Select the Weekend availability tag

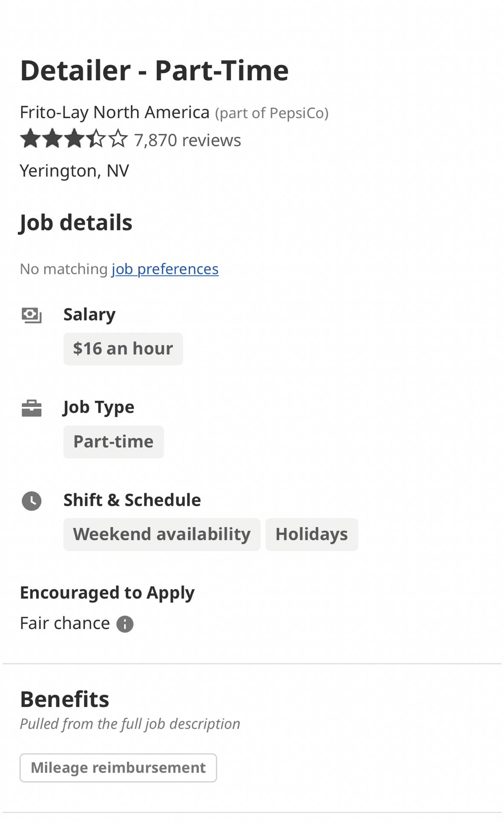point(161,534)
